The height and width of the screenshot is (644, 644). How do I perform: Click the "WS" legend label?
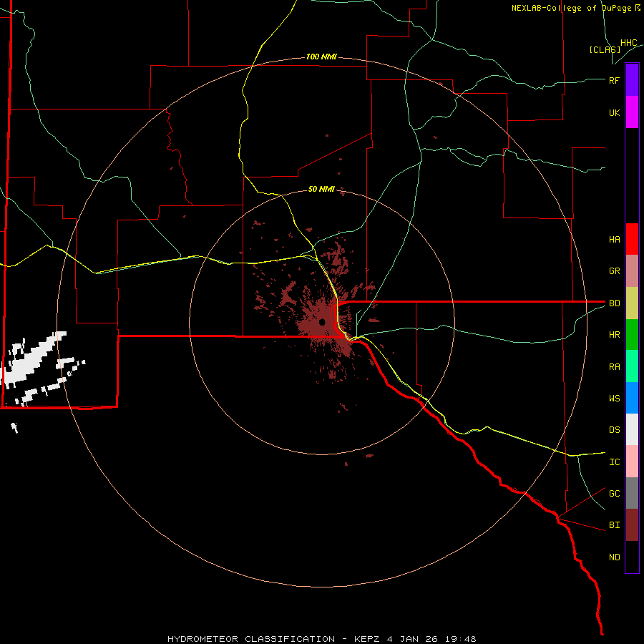click(x=615, y=399)
